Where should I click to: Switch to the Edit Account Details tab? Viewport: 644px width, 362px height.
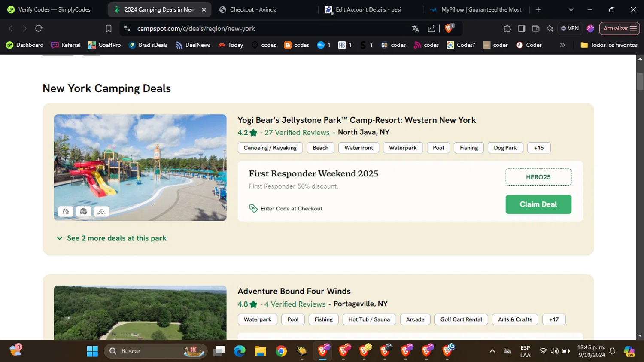coord(370,9)
